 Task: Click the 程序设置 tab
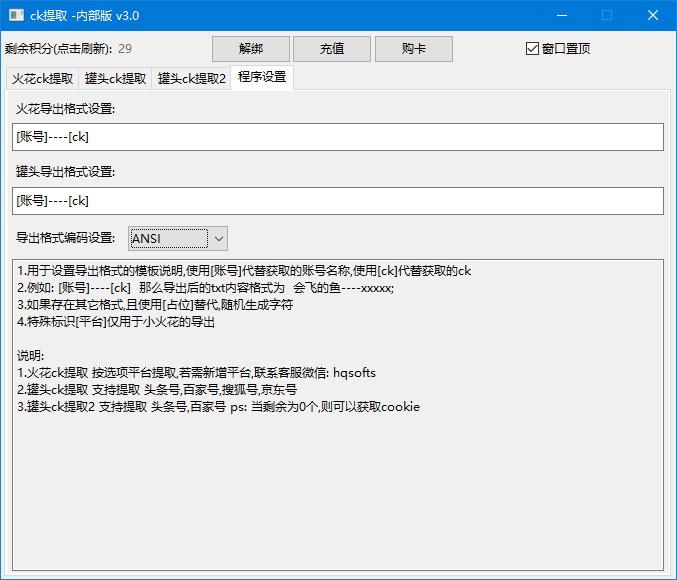click(262, 77)
